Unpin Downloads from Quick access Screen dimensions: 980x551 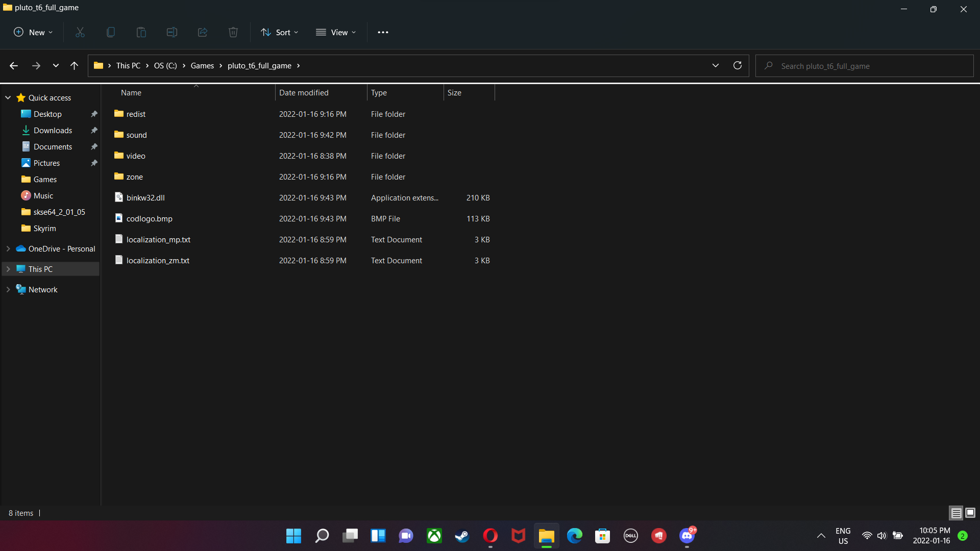point(94,131)
